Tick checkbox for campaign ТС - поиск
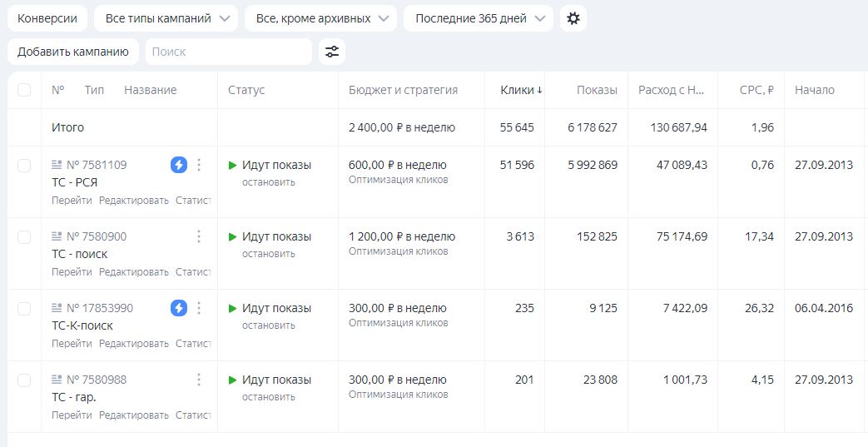The image size is (868, 447). click(24, 236)
